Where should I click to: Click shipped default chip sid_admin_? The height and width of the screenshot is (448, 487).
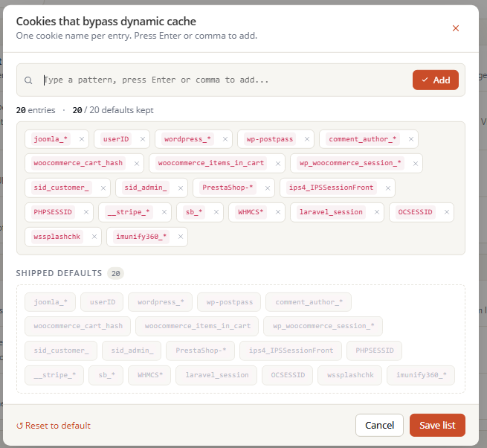(x=132, y=351)
